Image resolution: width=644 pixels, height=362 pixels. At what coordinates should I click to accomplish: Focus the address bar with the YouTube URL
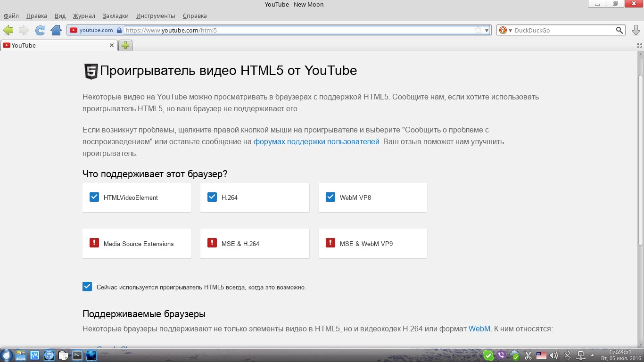pyautogui.click(x=298, y=30)
